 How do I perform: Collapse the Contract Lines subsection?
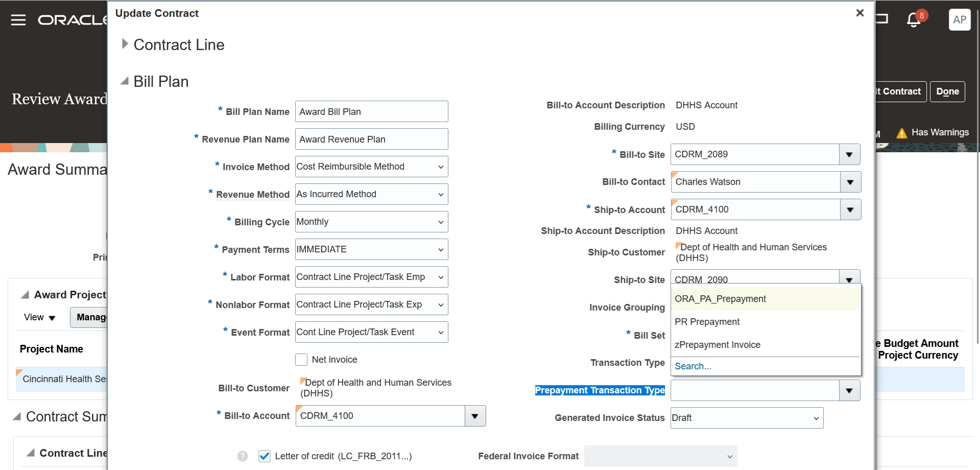(x=31, y=453)
